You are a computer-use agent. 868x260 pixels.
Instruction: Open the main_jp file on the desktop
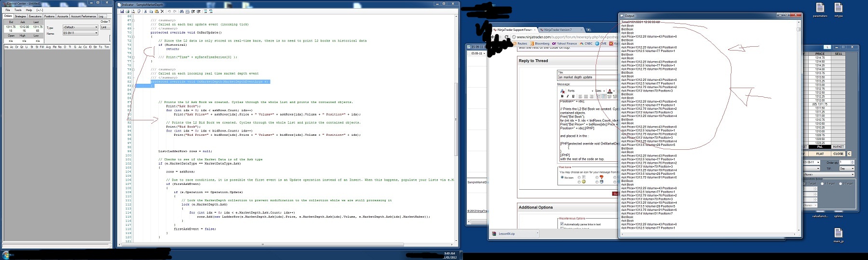coord(838,235)
